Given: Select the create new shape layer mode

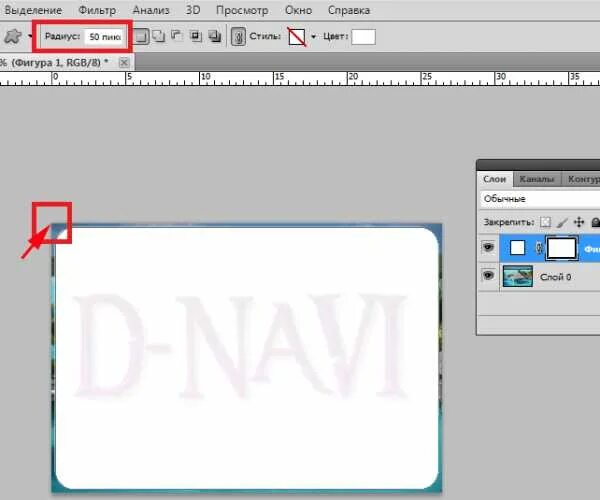Looking at the screenshot, I should [x=141, y=37].
